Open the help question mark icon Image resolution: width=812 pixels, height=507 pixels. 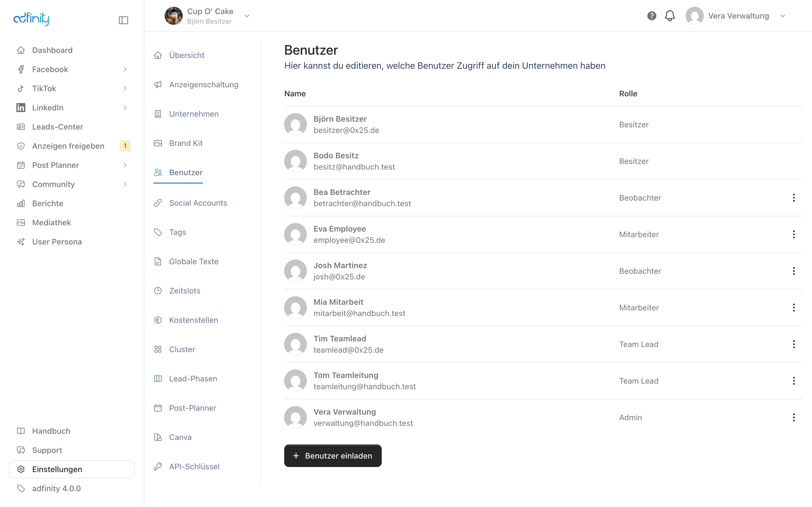point(652,16)
